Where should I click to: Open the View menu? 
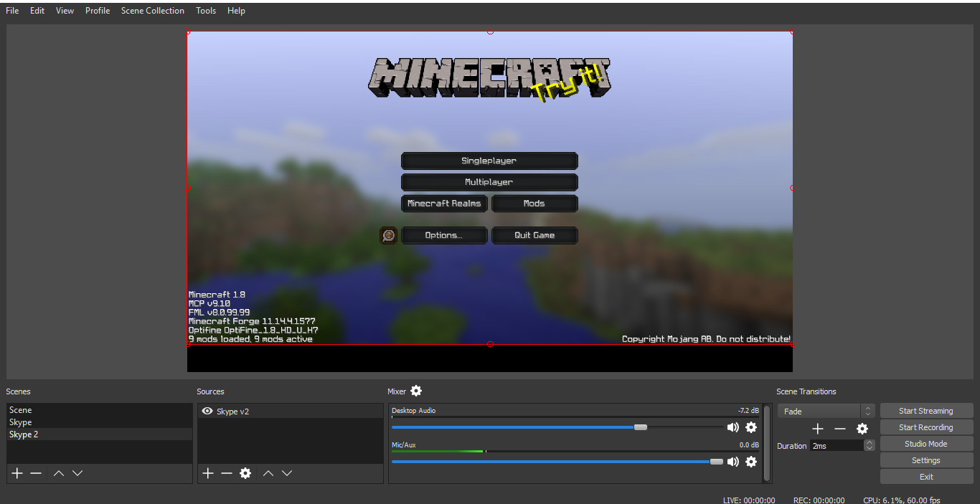[65, 11]
